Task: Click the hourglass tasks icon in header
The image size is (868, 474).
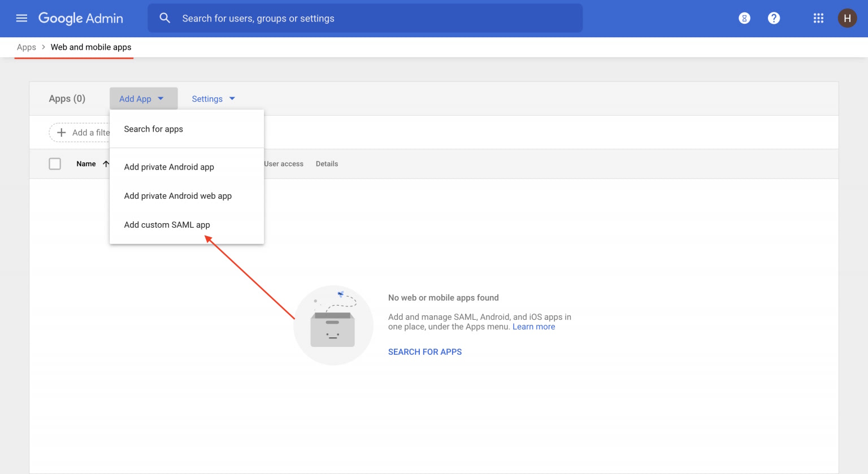Action: 744,18
